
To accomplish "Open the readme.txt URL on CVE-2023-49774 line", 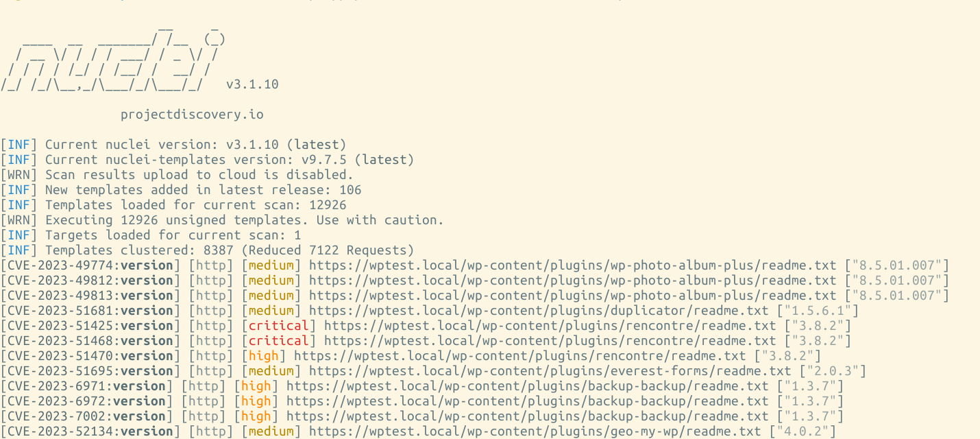I will (572, 265).
